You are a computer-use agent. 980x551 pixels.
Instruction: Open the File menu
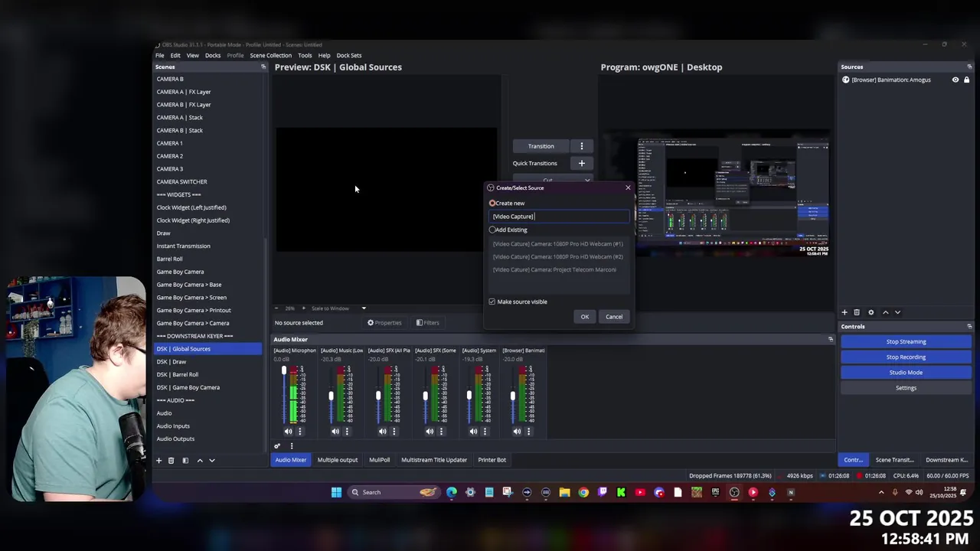pyautogui.click(x=160, y=55)
